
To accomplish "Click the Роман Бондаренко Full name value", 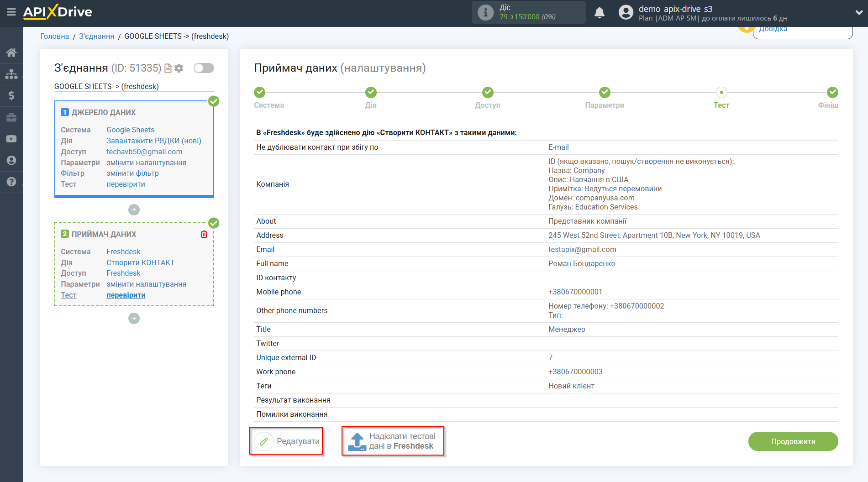I will (x=582, y=263).
